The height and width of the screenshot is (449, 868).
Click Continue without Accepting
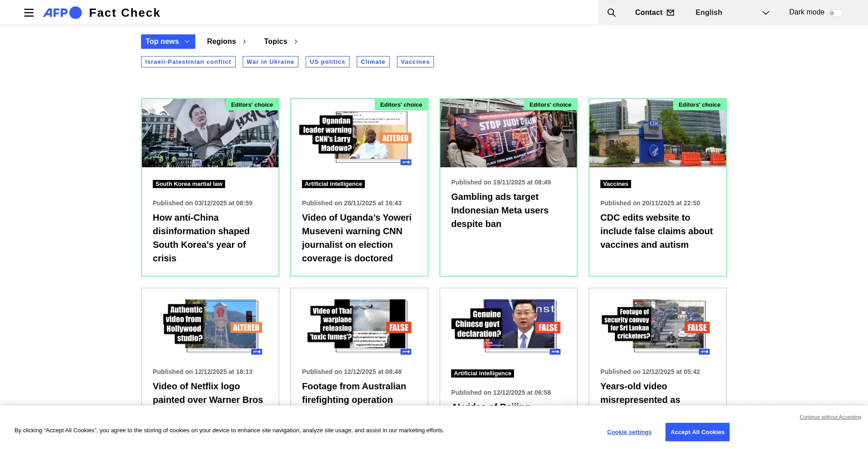pyautogui.click(x=830, y=417)
